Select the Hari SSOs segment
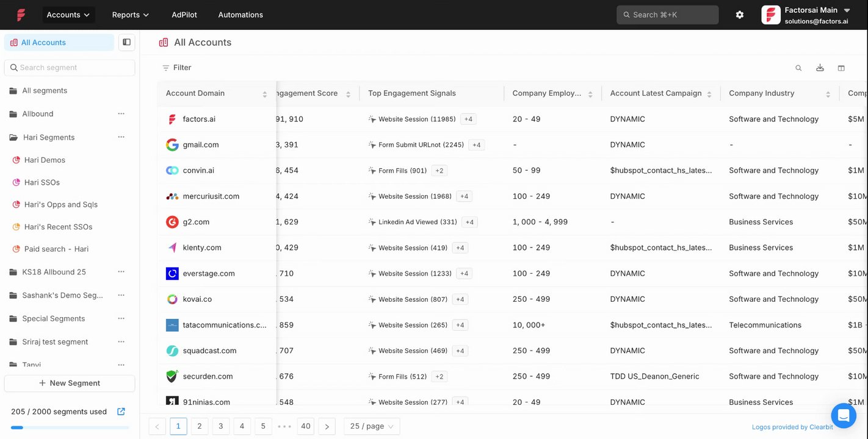The height and width of the screenshot is (439, 868). click(42, 182)
